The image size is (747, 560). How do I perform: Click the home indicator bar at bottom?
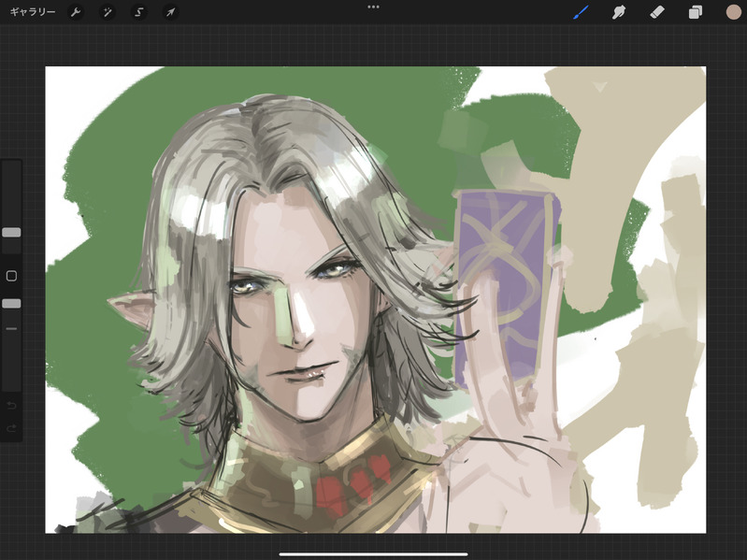click(x=374, y=554)
